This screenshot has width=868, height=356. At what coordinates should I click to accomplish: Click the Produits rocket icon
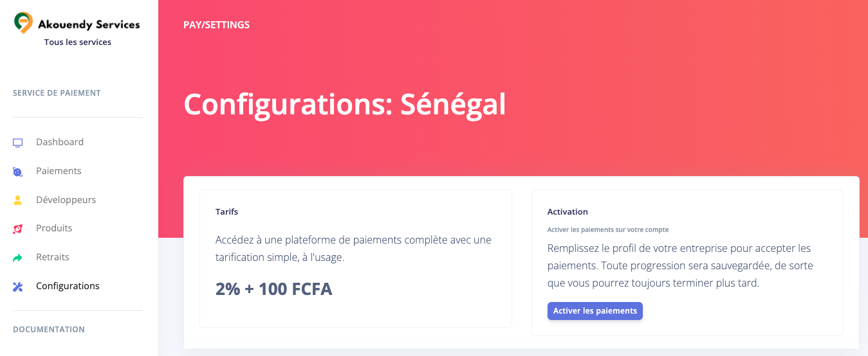[18, 229]
